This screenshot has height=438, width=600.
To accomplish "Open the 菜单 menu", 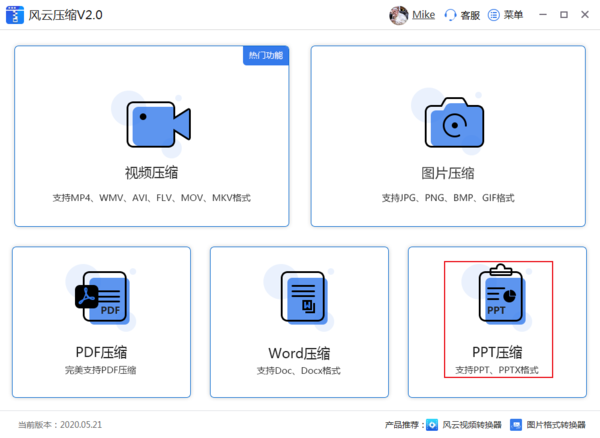I will [513, 15].
